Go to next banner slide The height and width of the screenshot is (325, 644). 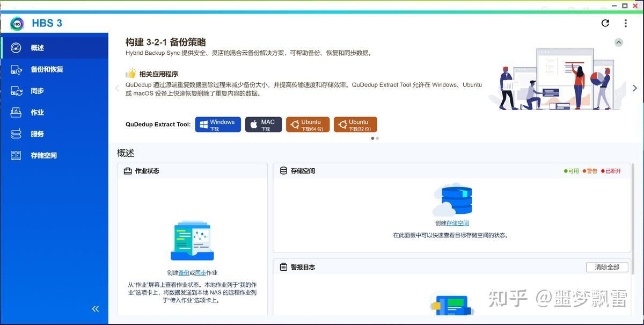(x=635, y=88)
